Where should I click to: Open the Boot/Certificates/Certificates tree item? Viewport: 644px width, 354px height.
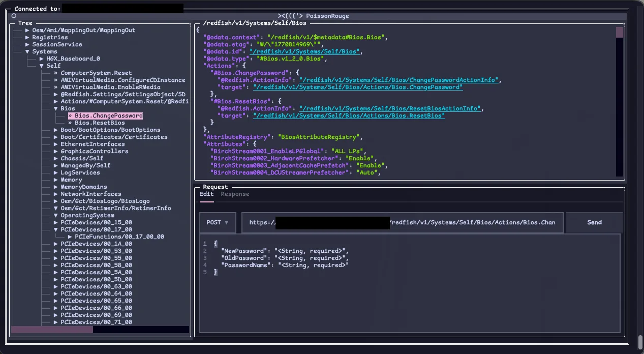pyautogui.click(x=114, y=137)
